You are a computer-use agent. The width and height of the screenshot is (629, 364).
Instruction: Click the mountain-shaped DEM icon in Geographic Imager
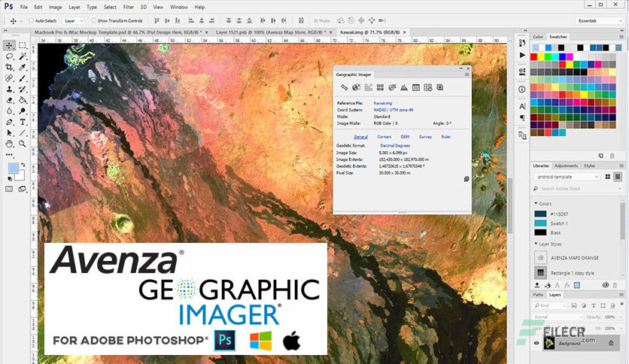(x=404, y=87)
